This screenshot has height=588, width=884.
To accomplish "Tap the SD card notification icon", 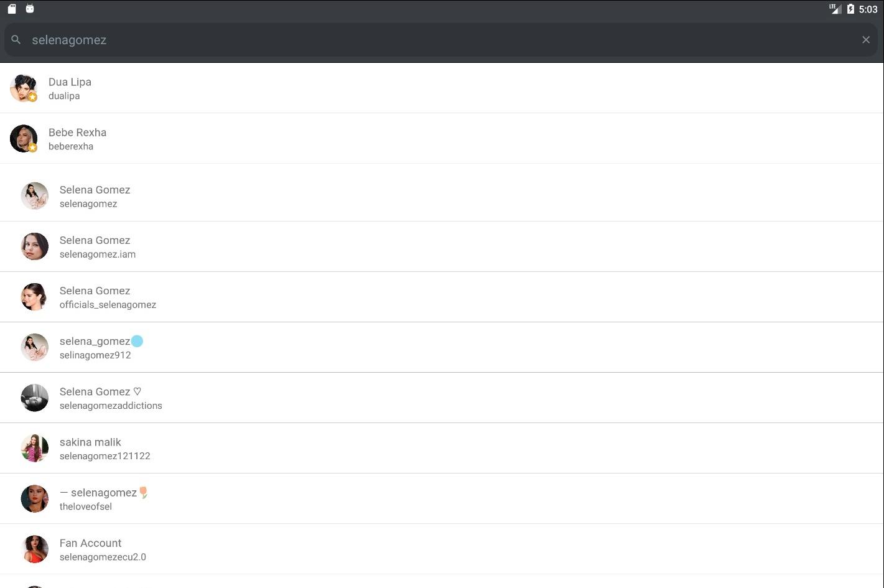I will (12, 9).
